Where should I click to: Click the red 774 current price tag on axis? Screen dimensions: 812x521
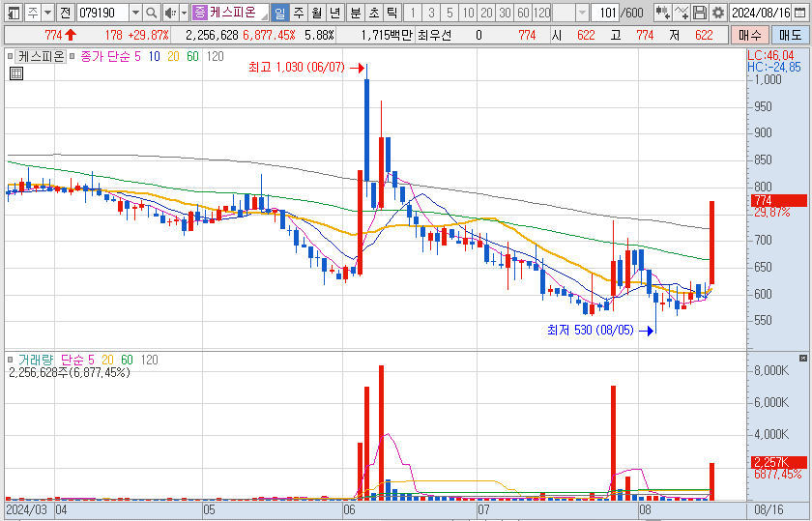click(778, 200)
